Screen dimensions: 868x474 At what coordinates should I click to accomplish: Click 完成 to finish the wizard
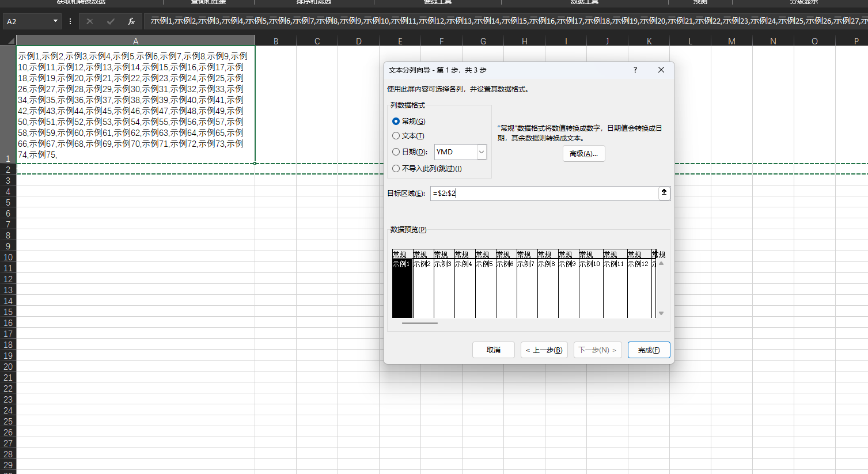point(649,350)
